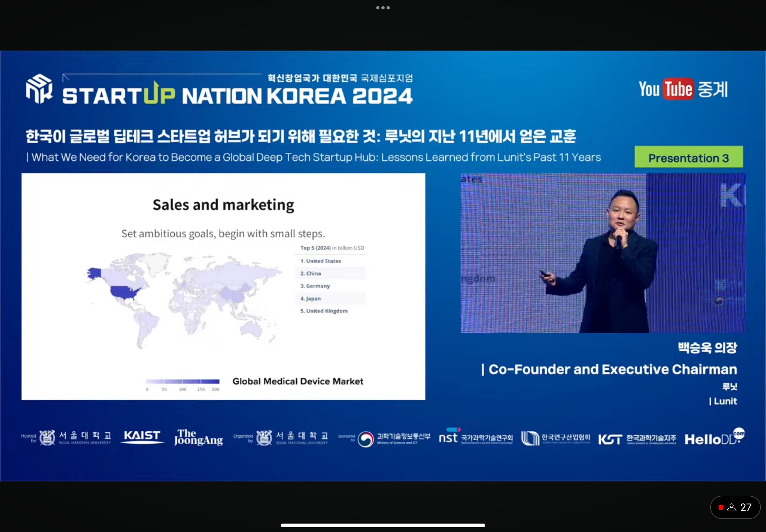Click the English talk title about Lunit
The image size is (766, 532).
pos(314,157)
